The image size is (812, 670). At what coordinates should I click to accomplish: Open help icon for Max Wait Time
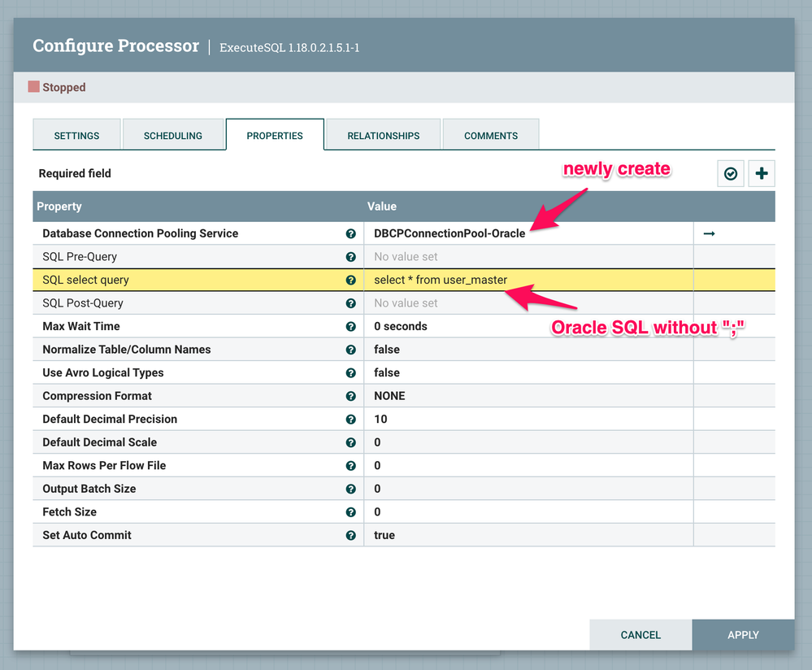pyautogui.click(x=350, y=326)
